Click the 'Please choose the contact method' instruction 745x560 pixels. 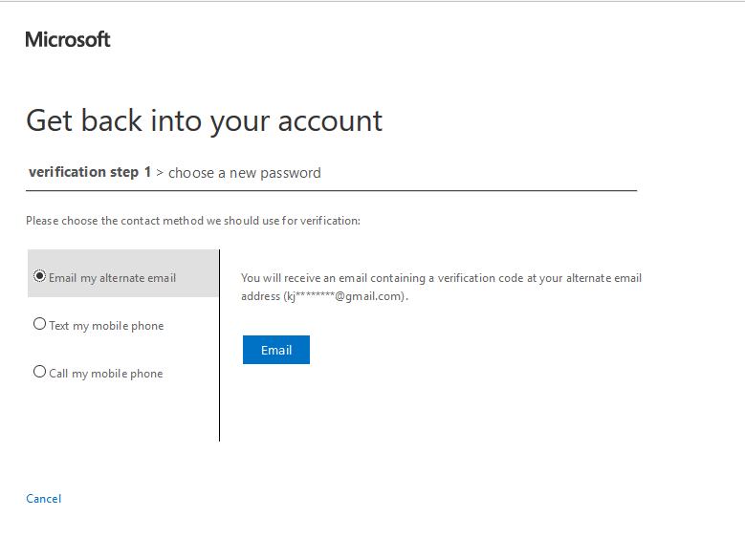coord(193,221)
